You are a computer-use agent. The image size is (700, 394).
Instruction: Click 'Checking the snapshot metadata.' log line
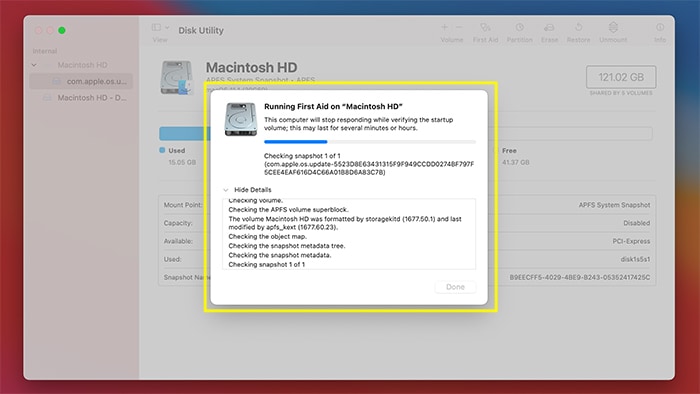point(280,255)
